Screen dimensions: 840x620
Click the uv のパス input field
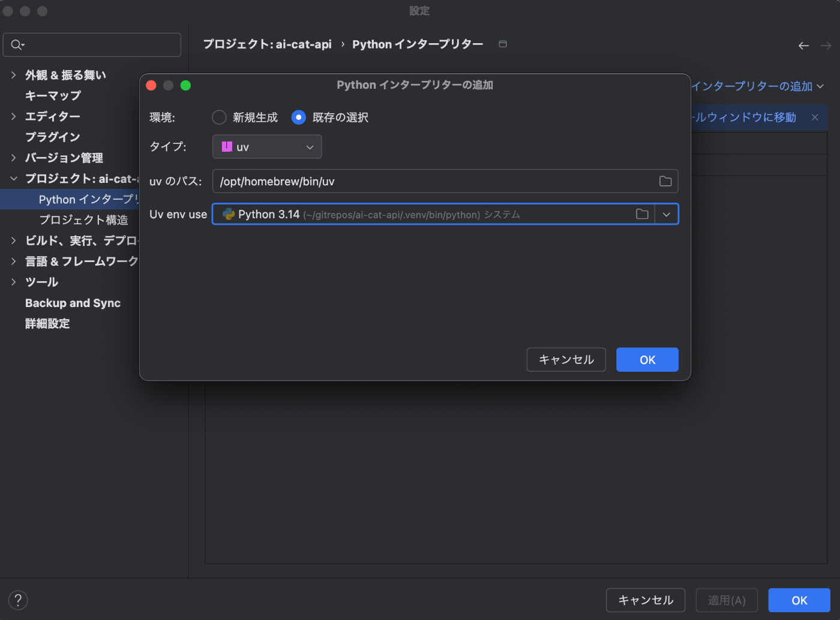[x=445, y=181]
